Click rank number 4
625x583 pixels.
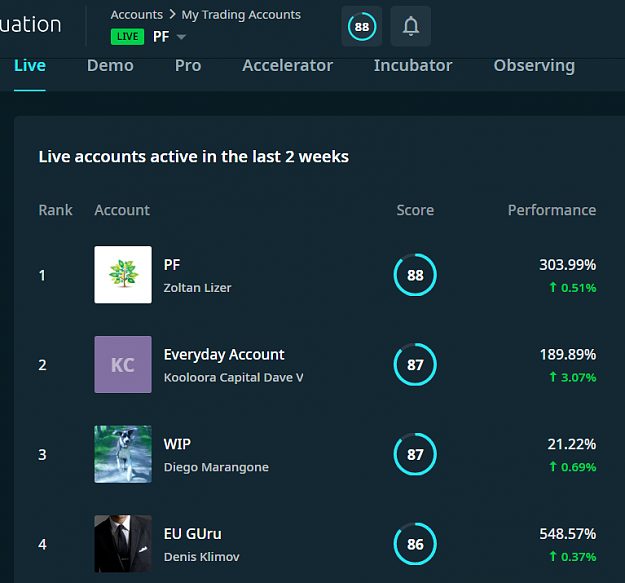(x=42, y=544)
